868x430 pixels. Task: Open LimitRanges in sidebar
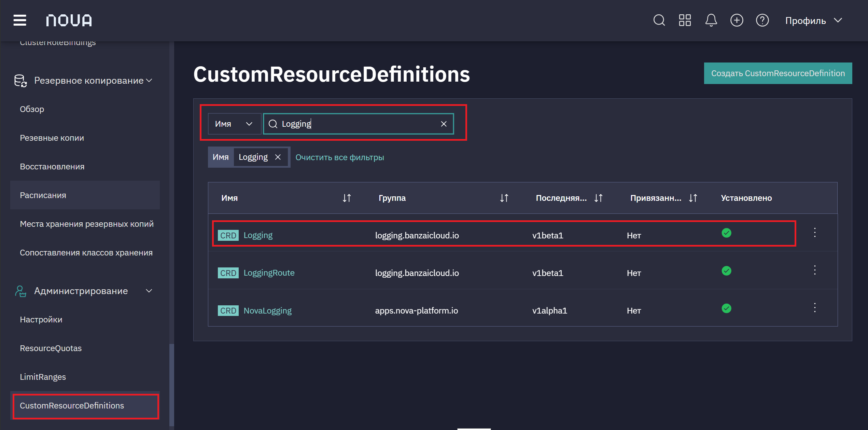[43, 377]
